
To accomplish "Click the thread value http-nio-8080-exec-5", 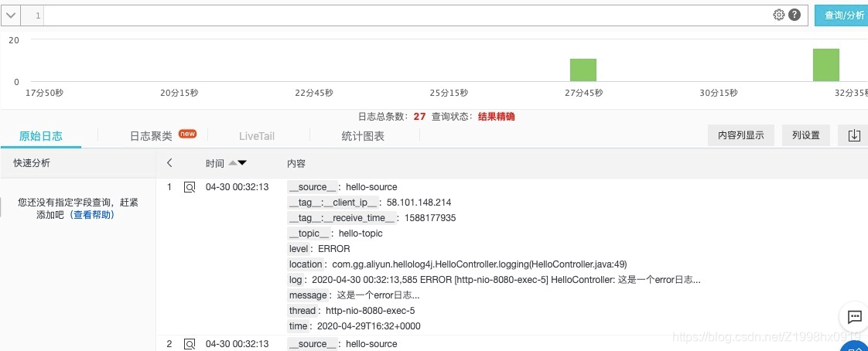I will click(370, 311).
